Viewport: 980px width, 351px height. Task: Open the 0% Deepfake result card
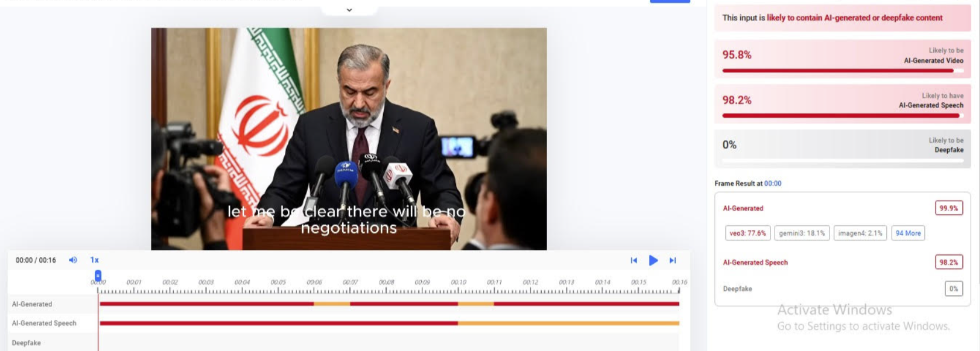point(843,149)
